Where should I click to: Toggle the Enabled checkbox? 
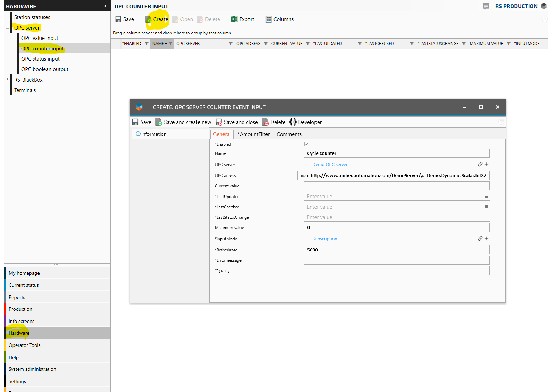(x=306, y=144)
